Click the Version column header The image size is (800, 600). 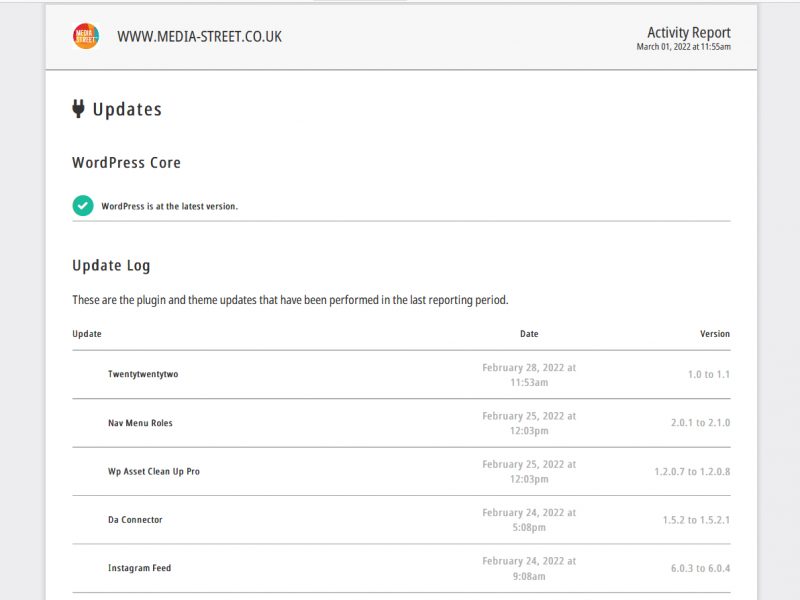715,334
